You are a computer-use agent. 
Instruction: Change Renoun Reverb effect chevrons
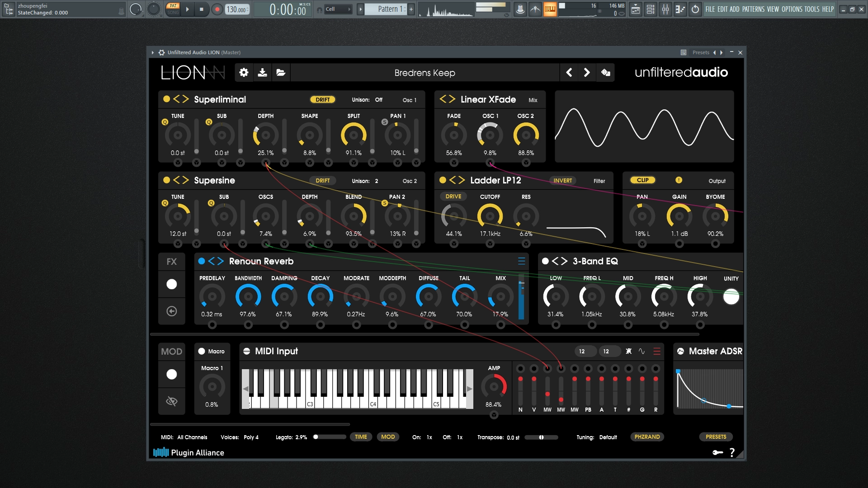point(216,261)
